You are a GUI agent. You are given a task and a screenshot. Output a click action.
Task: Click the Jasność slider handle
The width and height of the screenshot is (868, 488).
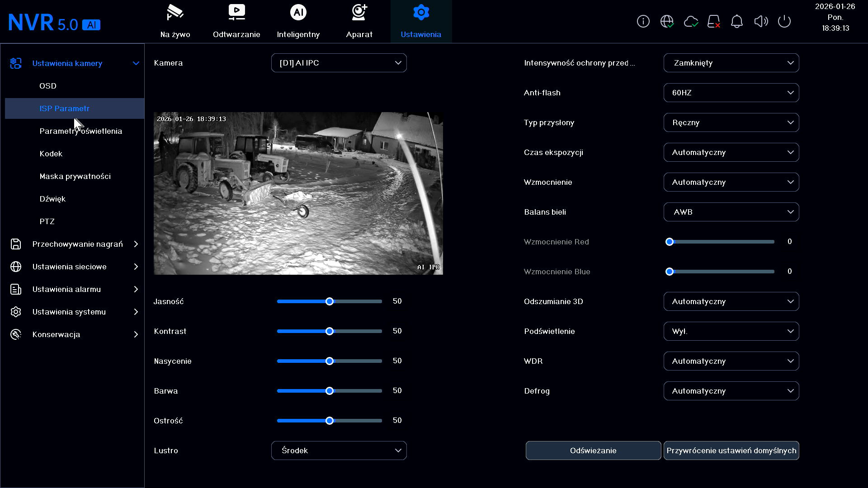pyautogui.click(x=330, y=301)
